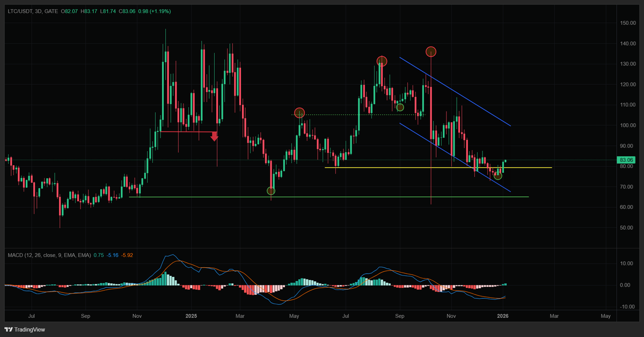Select the green circle near the 108 level

[400, 107]
